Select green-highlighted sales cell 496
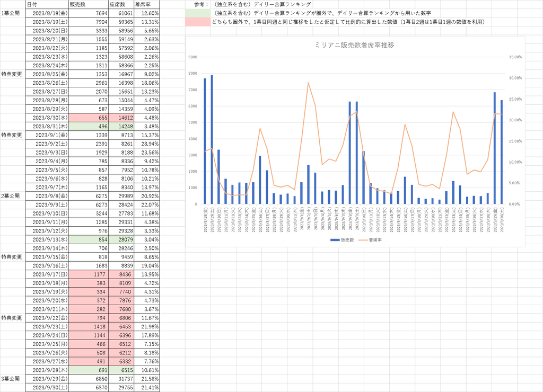The height and width of the screenshot is (392, 543). 89,126
